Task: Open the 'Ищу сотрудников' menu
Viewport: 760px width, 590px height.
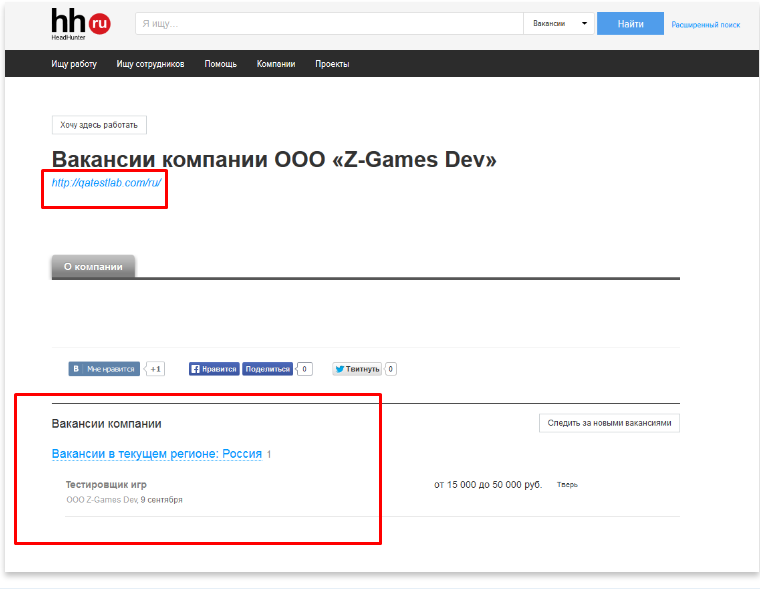Action: click(150, 64)
